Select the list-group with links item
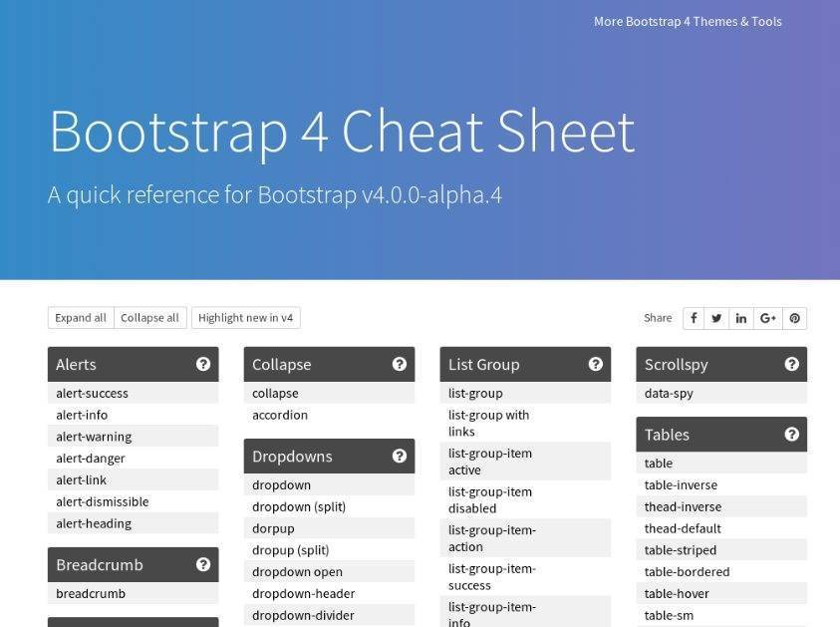This screenshot has width=840, height=627. [525, 423]
